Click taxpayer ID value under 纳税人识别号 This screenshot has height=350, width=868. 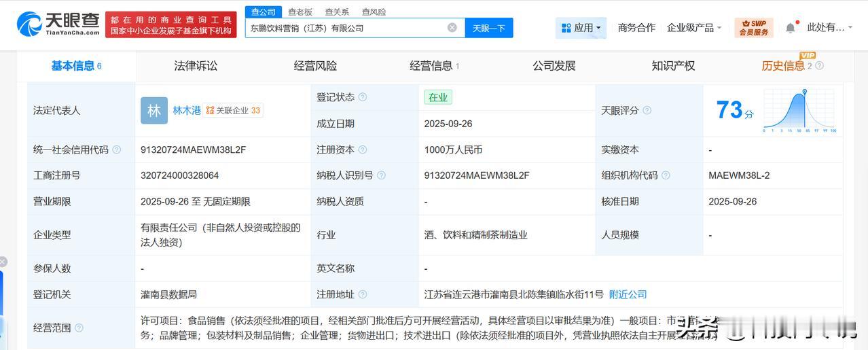click(477, 175)
